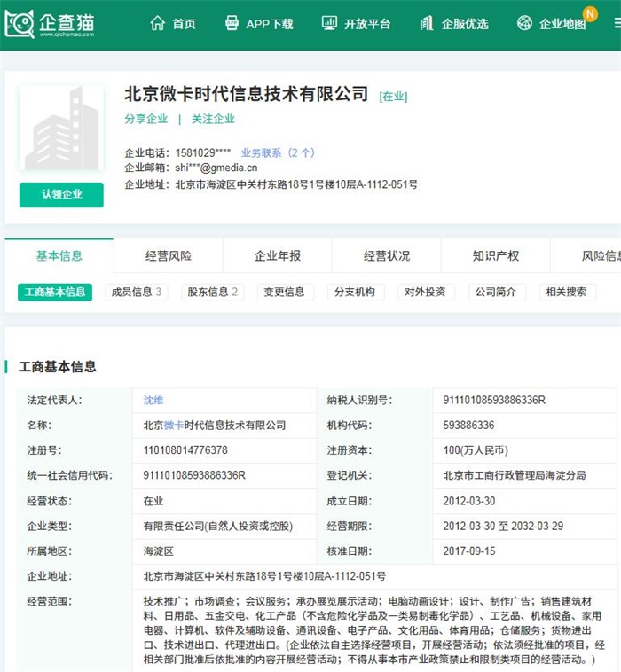The height and width of the screenshot is (672, 621).
Task: Click the 关注企业 link
Action: pyautogui.click(x=213, y=119)
